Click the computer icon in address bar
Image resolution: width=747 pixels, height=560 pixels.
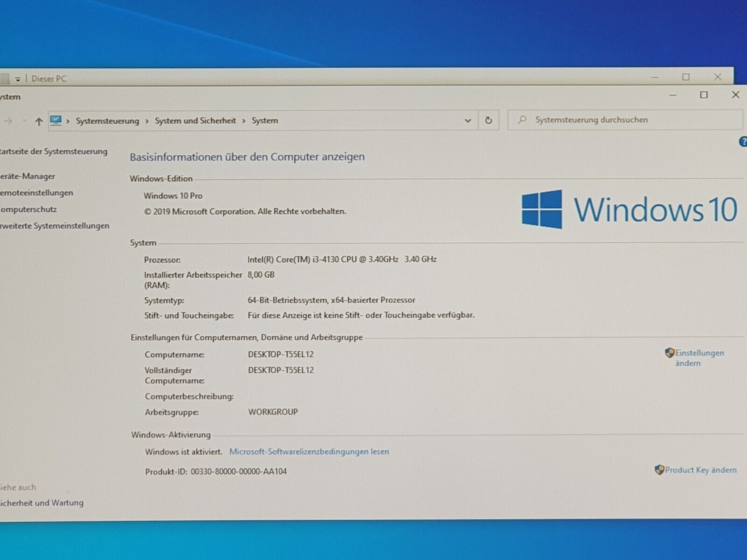point(56,120)
